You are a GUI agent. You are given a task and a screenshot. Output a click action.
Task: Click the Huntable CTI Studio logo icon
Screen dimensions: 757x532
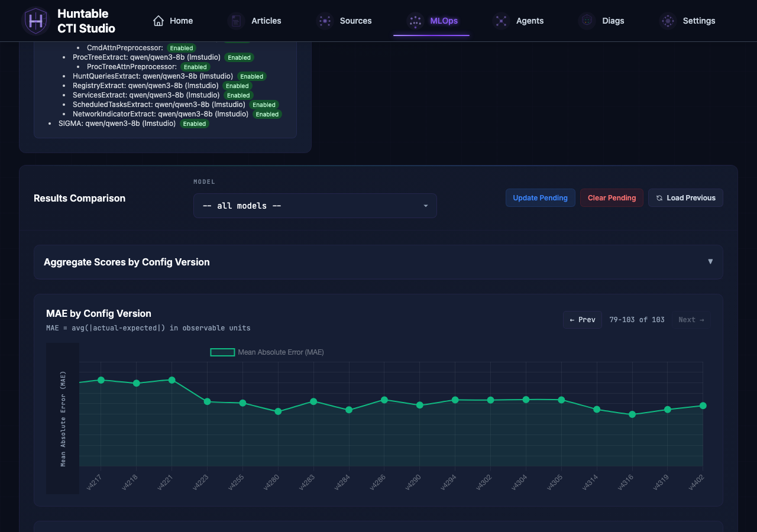tap(35, 21)
